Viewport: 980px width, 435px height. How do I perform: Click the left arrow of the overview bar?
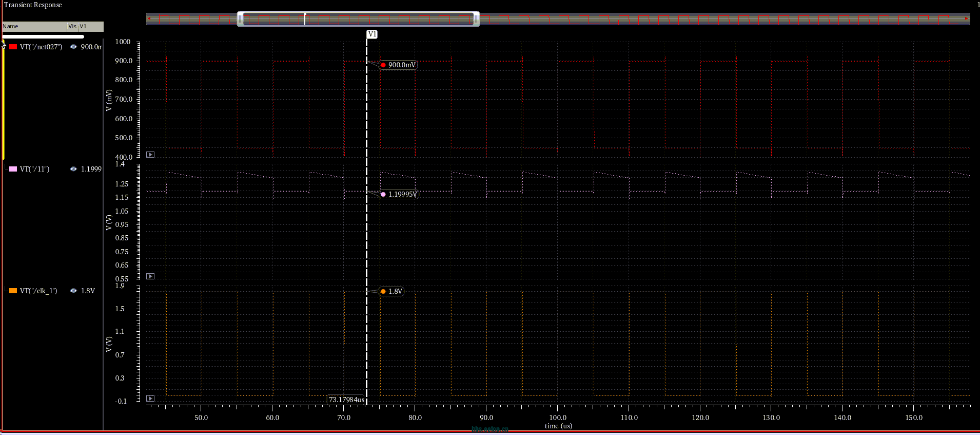click(149, 19)
